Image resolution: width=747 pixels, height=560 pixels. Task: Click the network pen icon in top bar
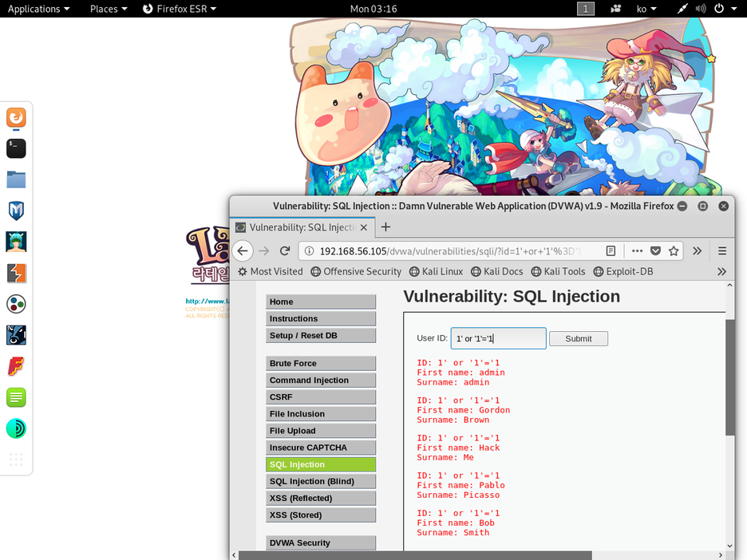[x=682, y=9]
